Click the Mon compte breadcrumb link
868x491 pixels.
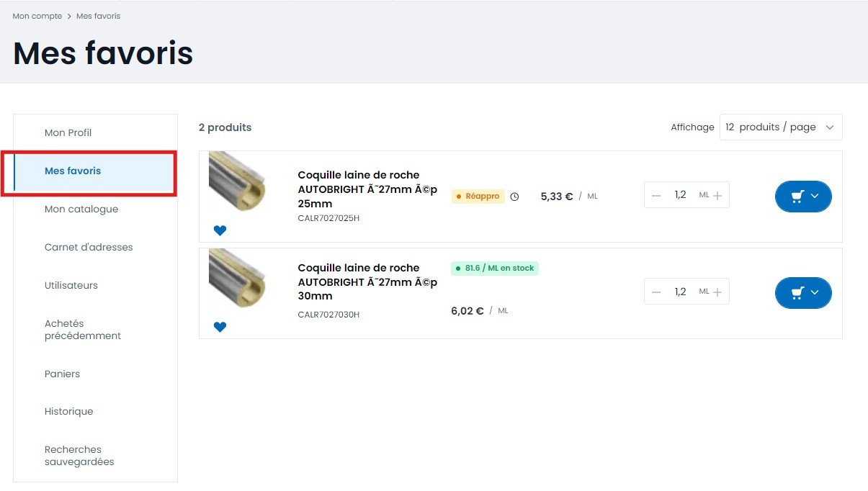37,16
